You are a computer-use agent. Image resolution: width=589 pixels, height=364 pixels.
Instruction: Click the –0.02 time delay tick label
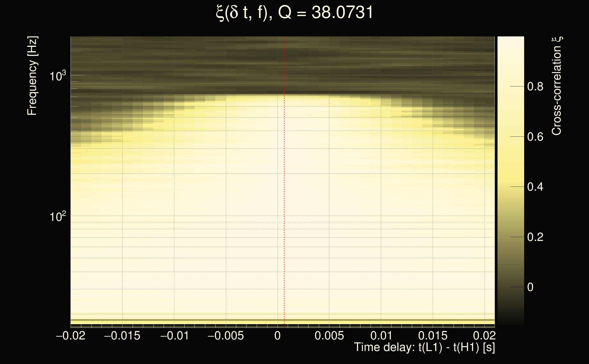(x=71, y=336)
